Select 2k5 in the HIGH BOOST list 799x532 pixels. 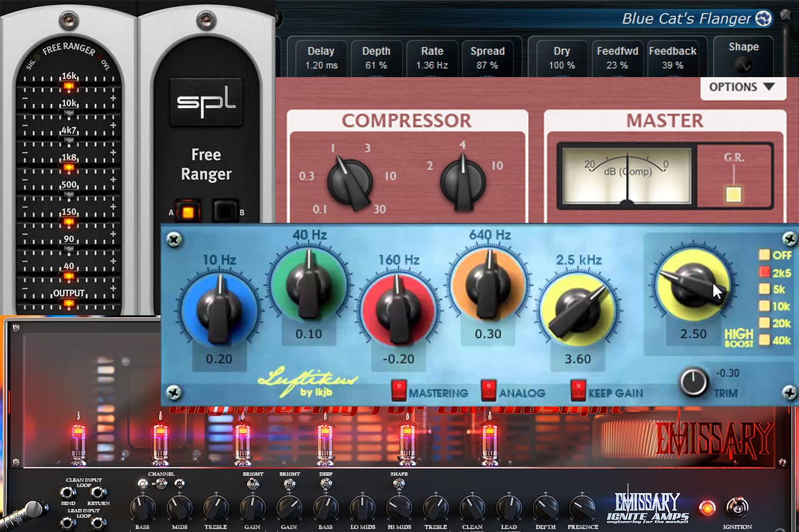764,272
